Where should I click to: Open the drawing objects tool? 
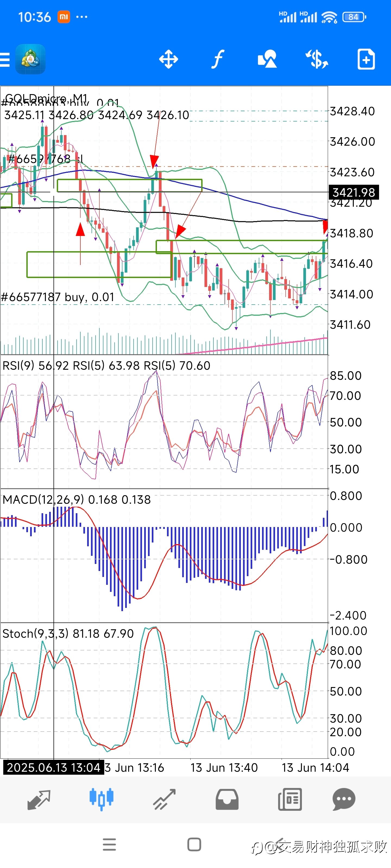tap(267, 59)
